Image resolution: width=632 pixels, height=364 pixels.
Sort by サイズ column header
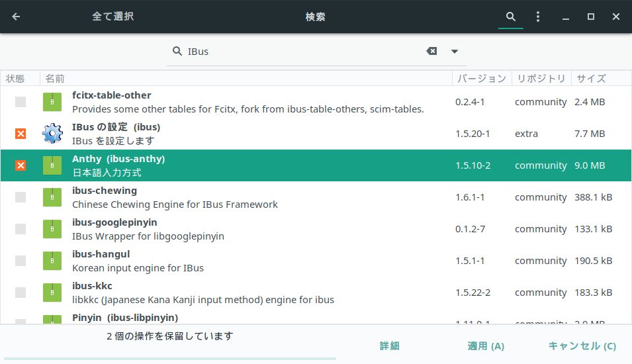602,78
